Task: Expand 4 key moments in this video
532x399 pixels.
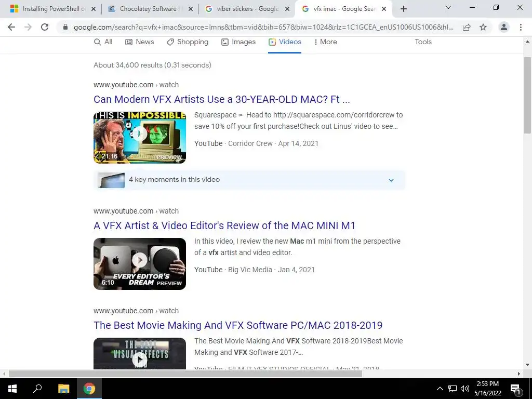Action: click(x=249, y=180)
